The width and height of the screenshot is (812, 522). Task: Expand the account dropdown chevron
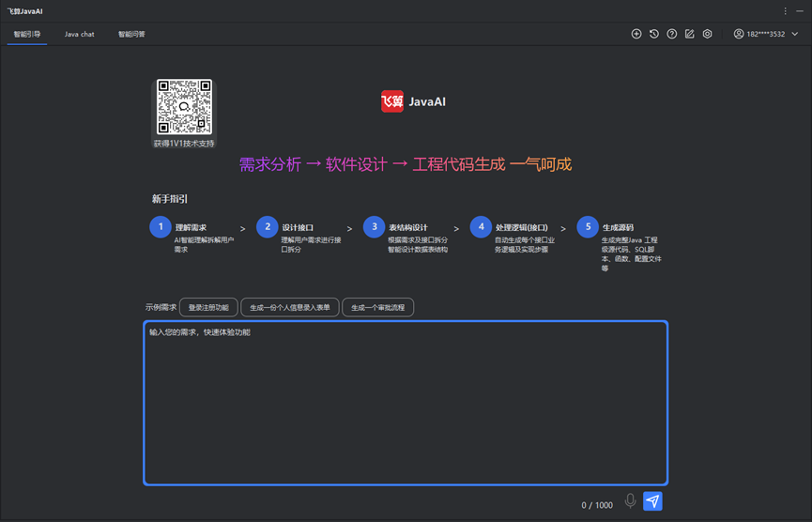(x=795, y=34)
